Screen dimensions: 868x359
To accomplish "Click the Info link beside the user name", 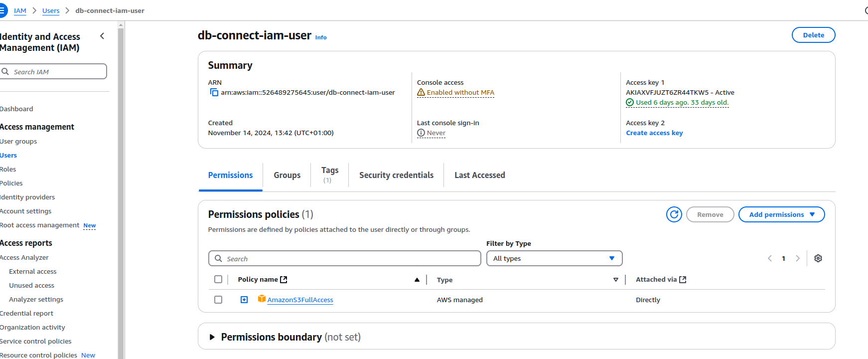I will tap(321, 37).
